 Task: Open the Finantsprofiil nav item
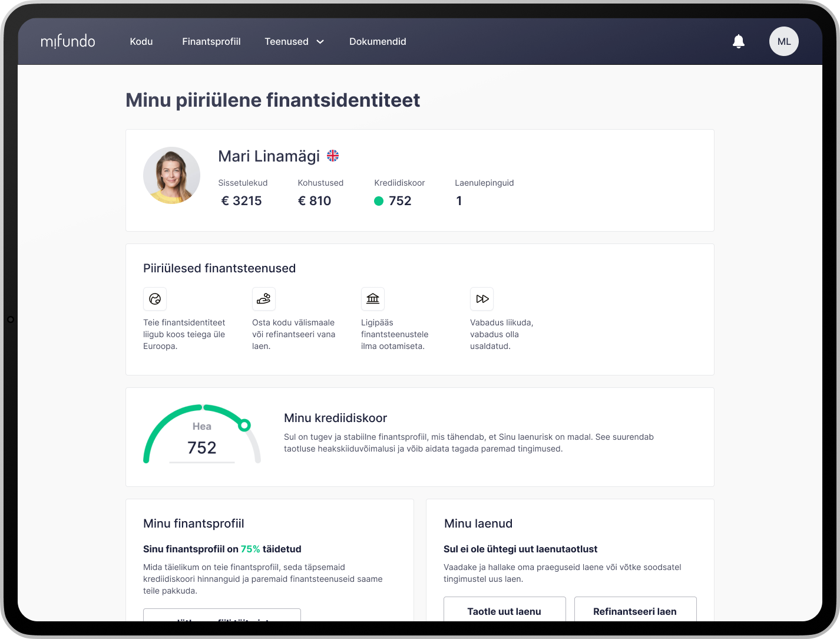coord(211,41)
